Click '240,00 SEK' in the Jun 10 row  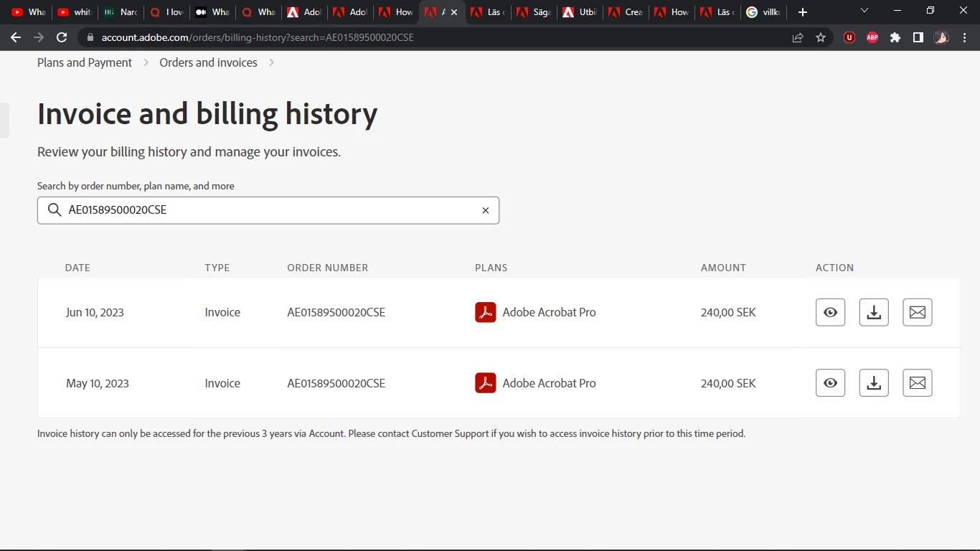click(728, 312)
